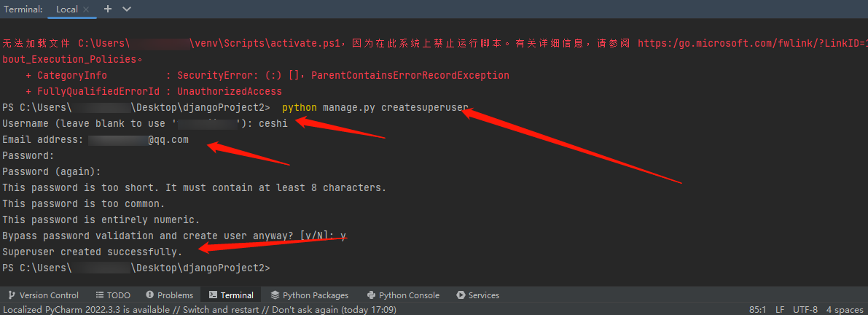Image resolution: width=868 pixels, height=315 pixels.
Task: Open the LF line separator selector
Action: pos(780,310)
